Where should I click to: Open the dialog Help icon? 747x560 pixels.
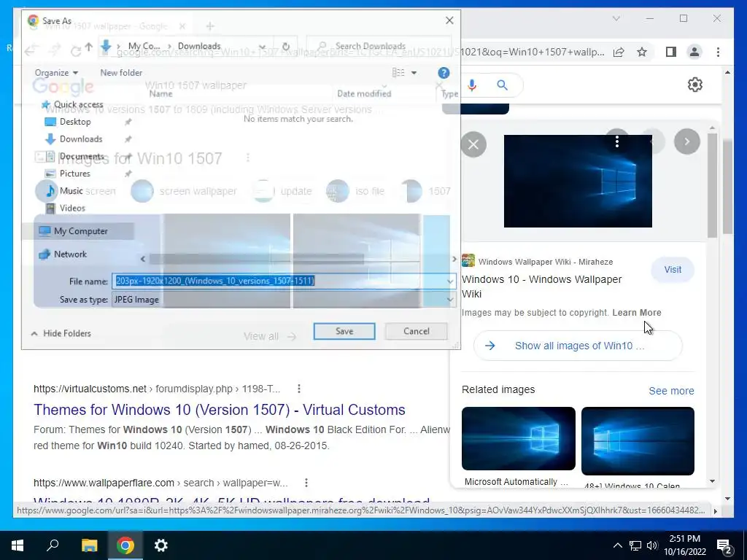tap(444, 73)
